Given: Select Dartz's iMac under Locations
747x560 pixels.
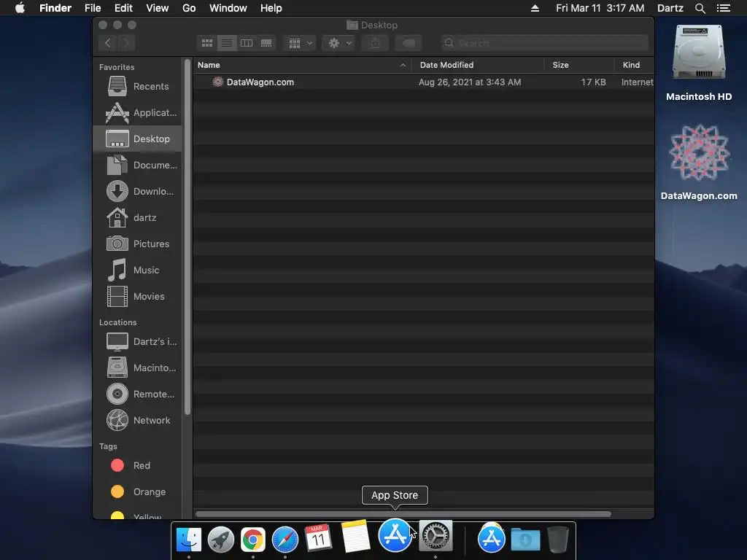Looking at the screenshot, I should tap(138, 341).
